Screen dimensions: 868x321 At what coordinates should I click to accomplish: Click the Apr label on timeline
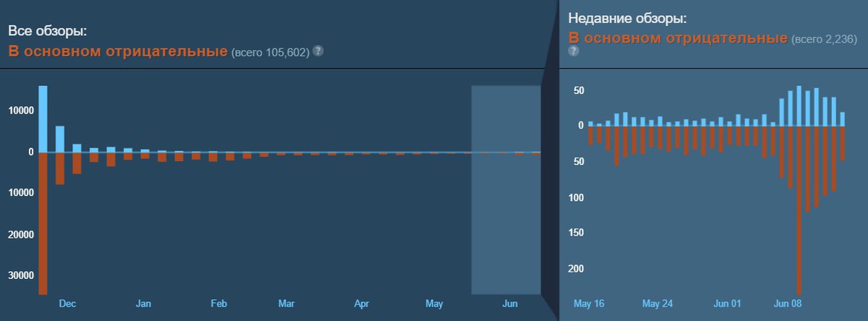[x=362, y=304]
